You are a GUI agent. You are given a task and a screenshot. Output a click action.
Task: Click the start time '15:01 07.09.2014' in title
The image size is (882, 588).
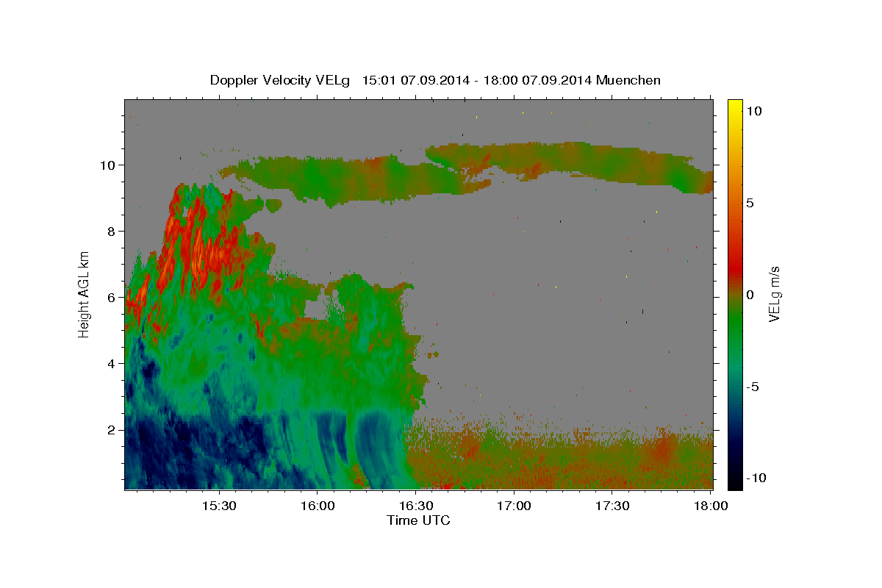coord(415,80)
